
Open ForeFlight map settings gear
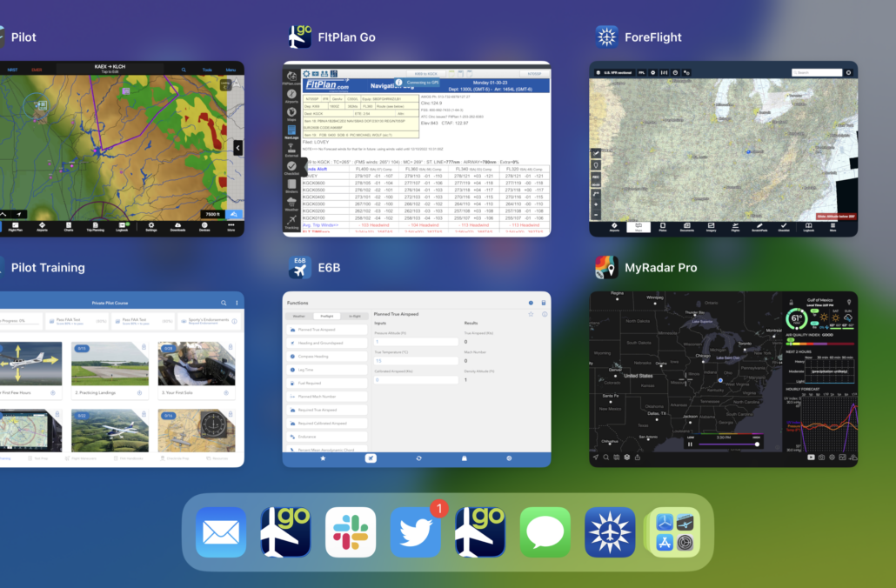[652, 72]
